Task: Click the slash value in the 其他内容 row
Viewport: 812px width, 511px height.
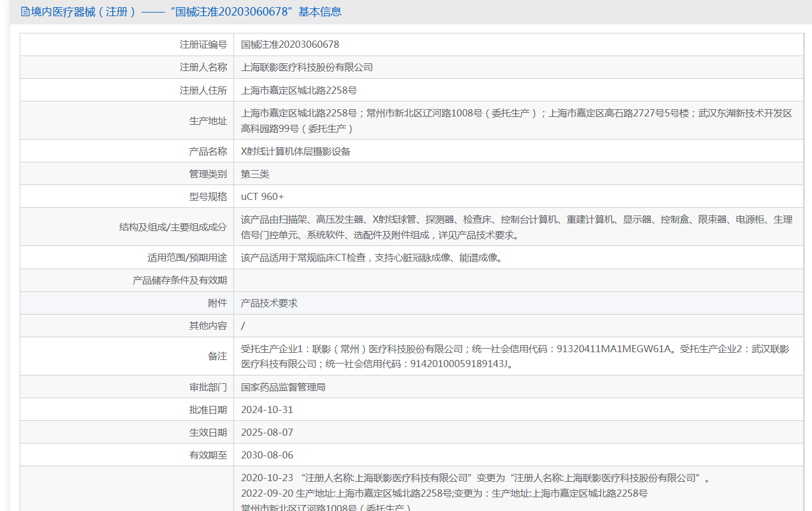Action: (x=243, y=326)
